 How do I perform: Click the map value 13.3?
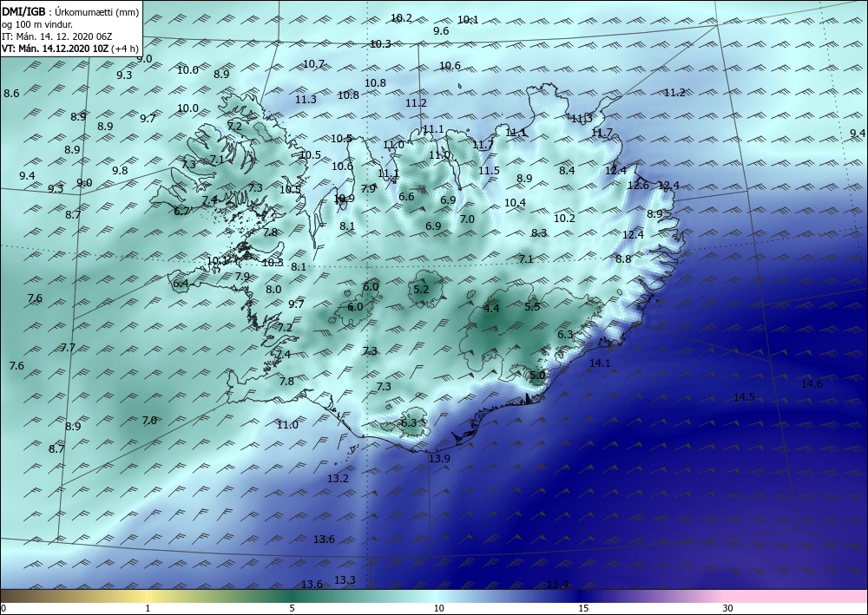tap(345, 579)
